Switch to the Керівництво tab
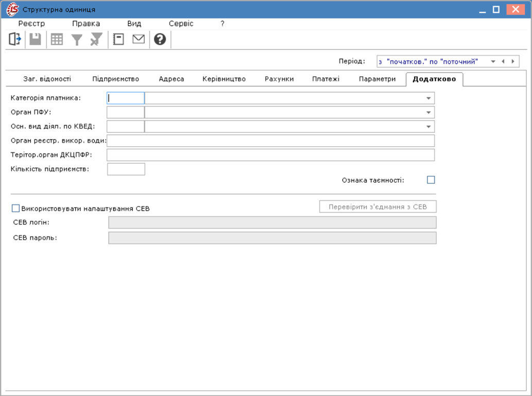 coord(224,79)
